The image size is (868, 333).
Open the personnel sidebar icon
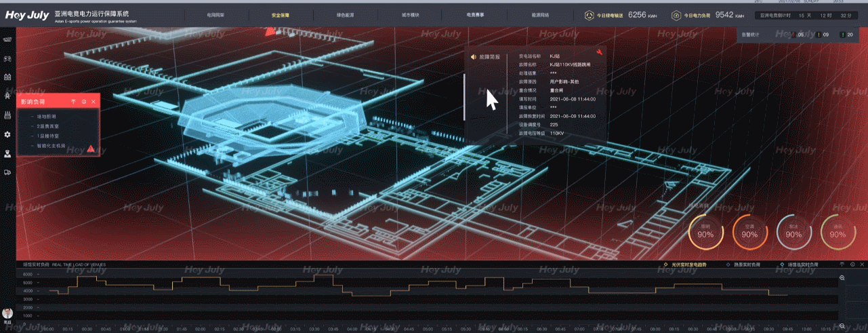tap(7, 154)
